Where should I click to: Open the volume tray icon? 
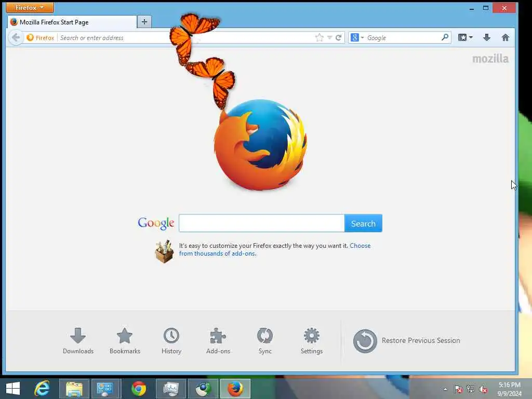point(483,389)
